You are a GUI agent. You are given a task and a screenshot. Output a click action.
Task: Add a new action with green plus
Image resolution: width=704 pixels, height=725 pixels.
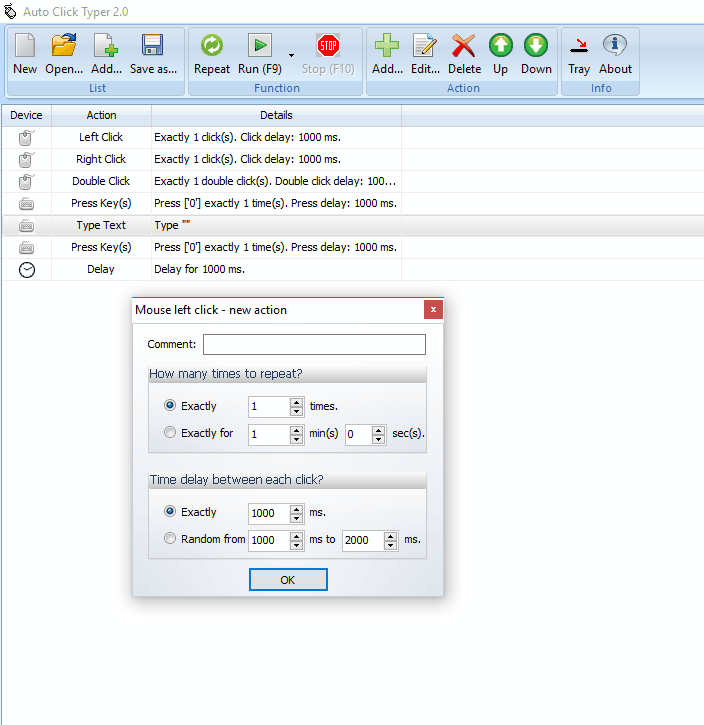387,54
